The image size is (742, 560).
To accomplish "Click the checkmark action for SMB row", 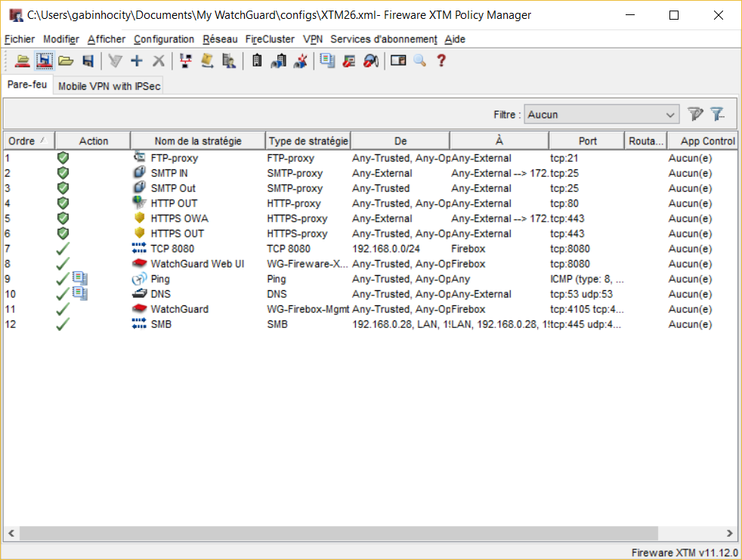I will 63,324.
